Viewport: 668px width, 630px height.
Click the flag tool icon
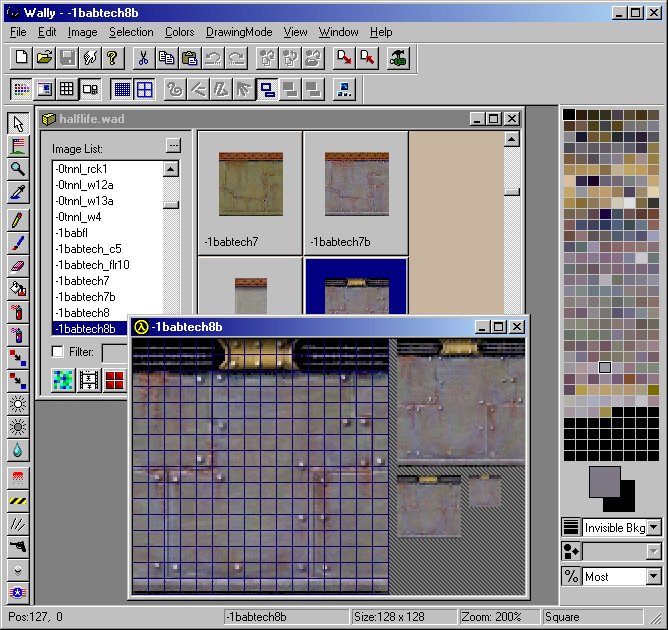click(18, 147)
